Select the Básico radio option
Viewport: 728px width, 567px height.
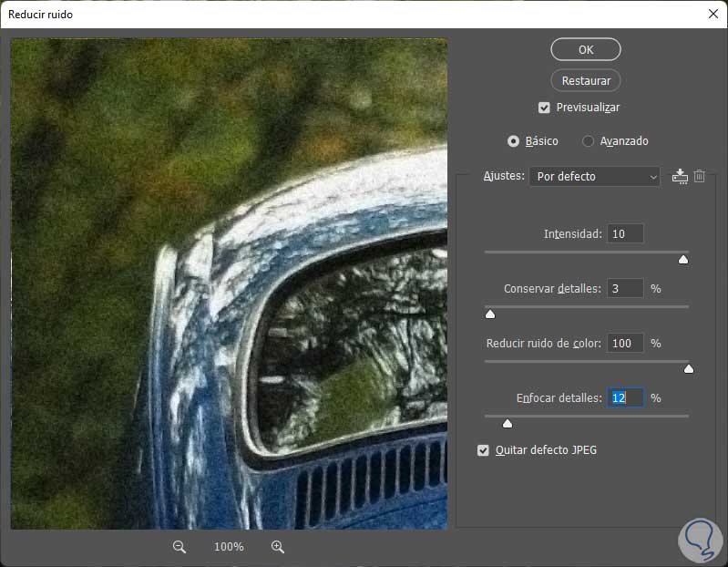(x=513, y=141)
